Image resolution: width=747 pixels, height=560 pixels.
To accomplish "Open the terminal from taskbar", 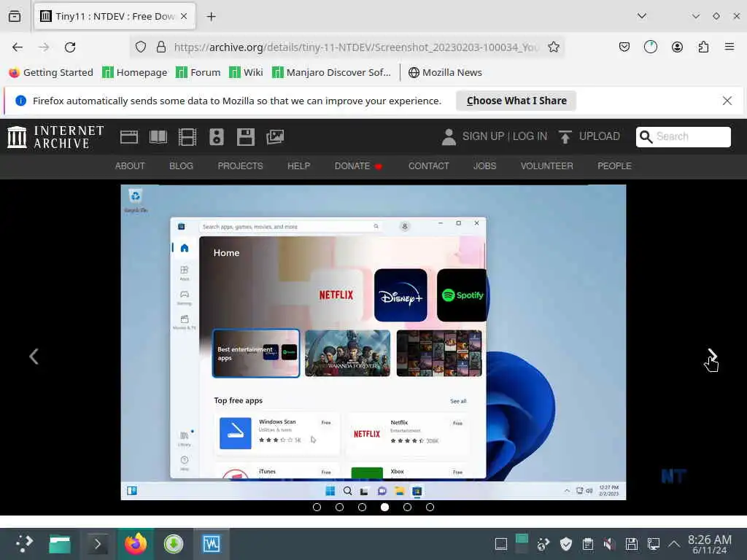I will tap(98, 544).
